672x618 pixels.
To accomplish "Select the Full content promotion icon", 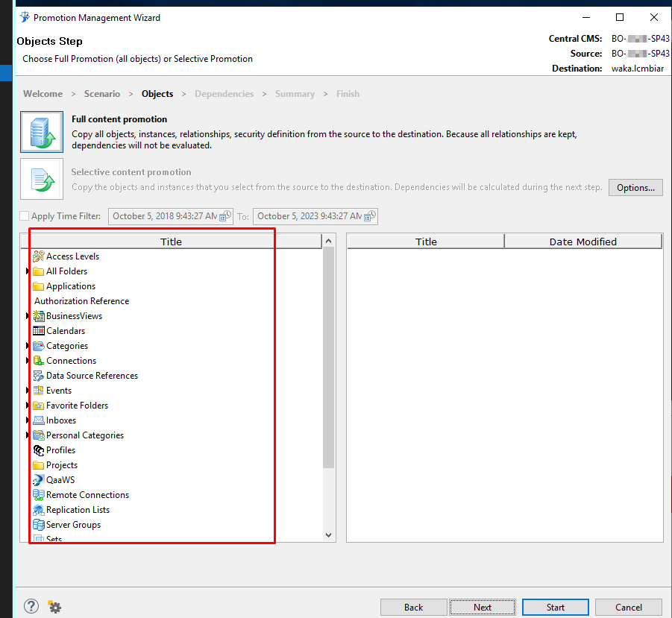I will pos(42,132).
